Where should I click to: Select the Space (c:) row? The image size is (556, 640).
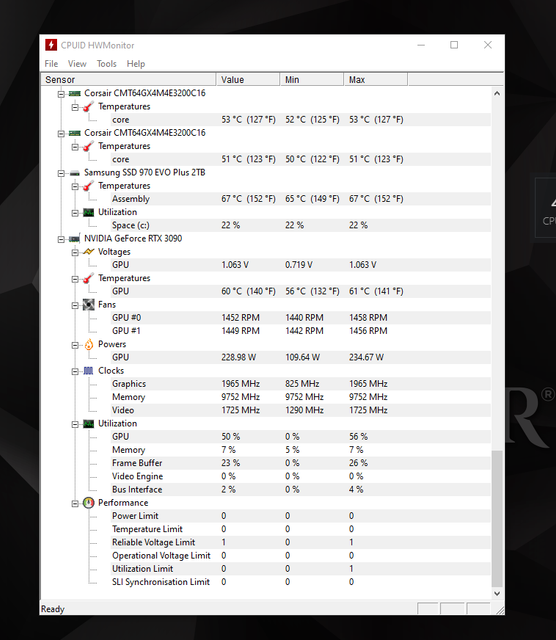coord(301,225)
